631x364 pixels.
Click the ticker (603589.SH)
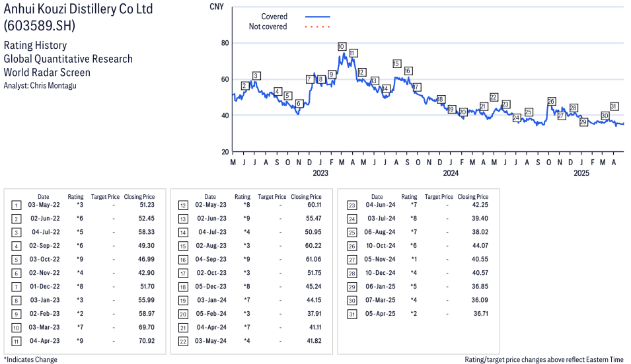click(40, 26)
